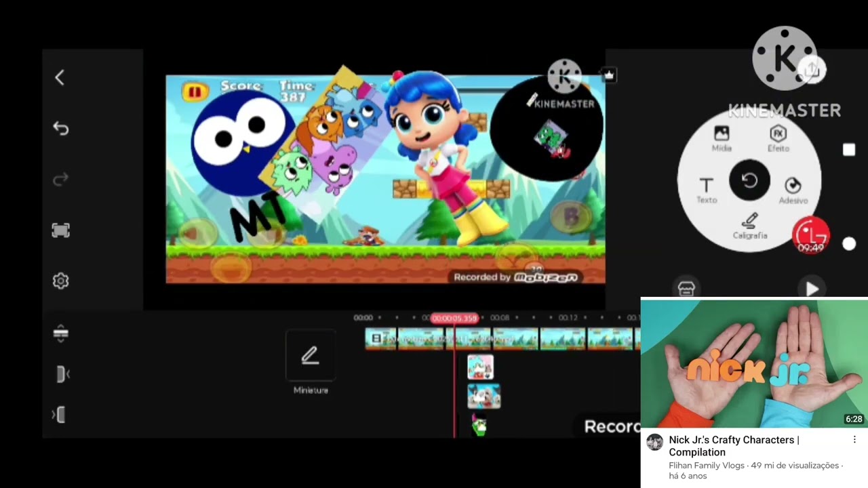The width and height of the screenshot is (868, 488).
Task: Export and share the project
Action: point(812,69)
